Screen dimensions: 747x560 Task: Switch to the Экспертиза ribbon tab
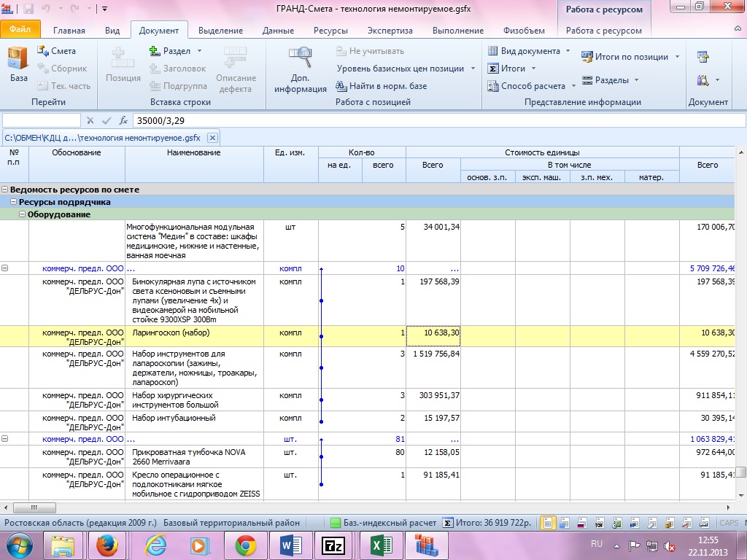(x=390, y=31)
